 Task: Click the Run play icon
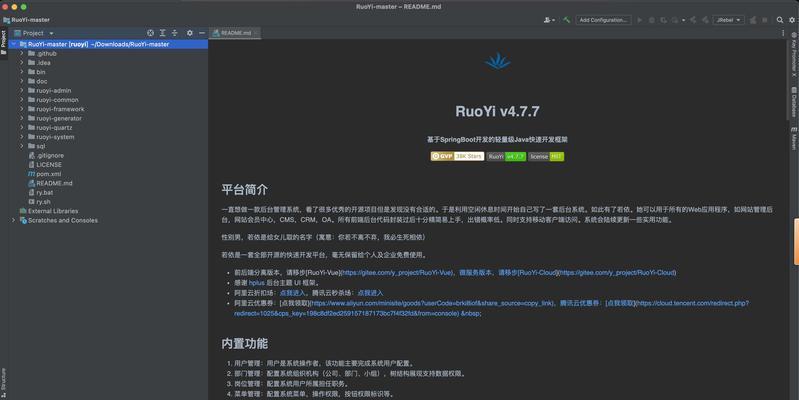pos(640,20)
